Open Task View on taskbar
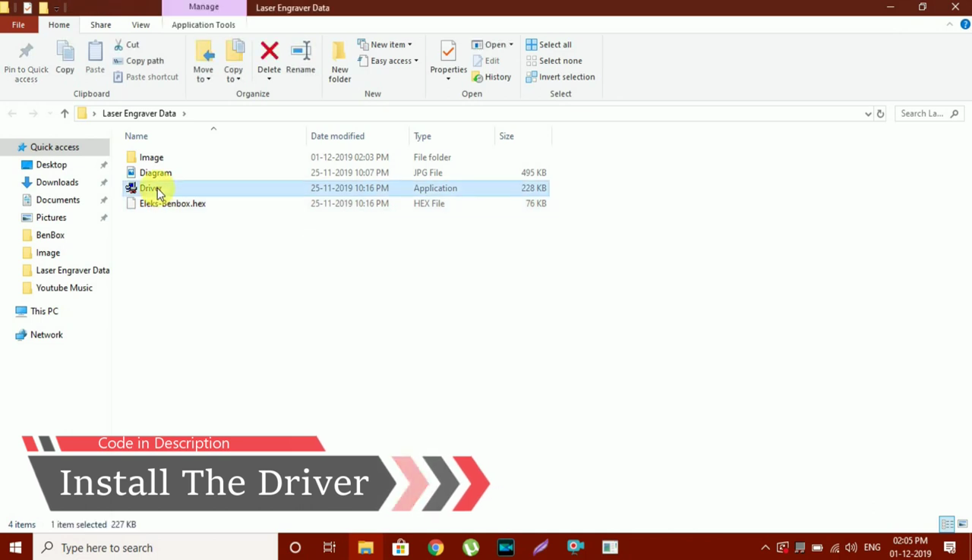The image size is (972, 560). click(x=330, y=547)
